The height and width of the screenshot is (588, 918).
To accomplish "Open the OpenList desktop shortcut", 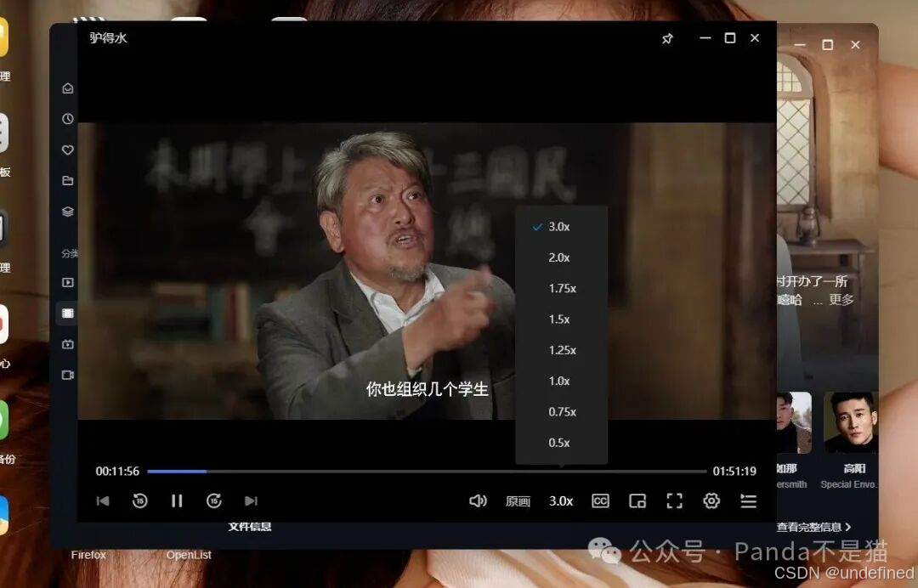I will point(189,555).
